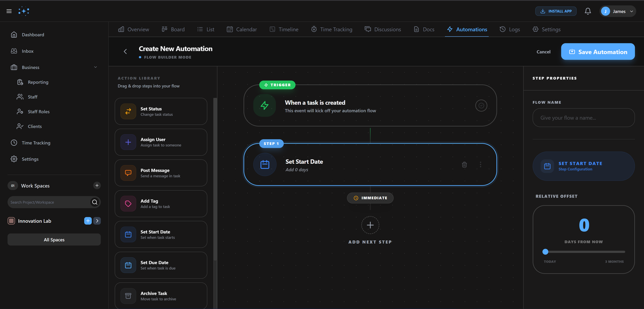Click the plus circle to add next step
This screenshot has height=309, width=644.
tap(370, 225)
